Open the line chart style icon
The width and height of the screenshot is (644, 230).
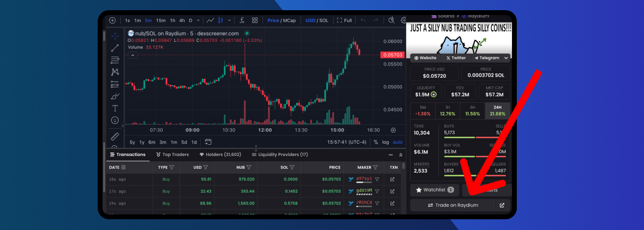coord(210,20)
